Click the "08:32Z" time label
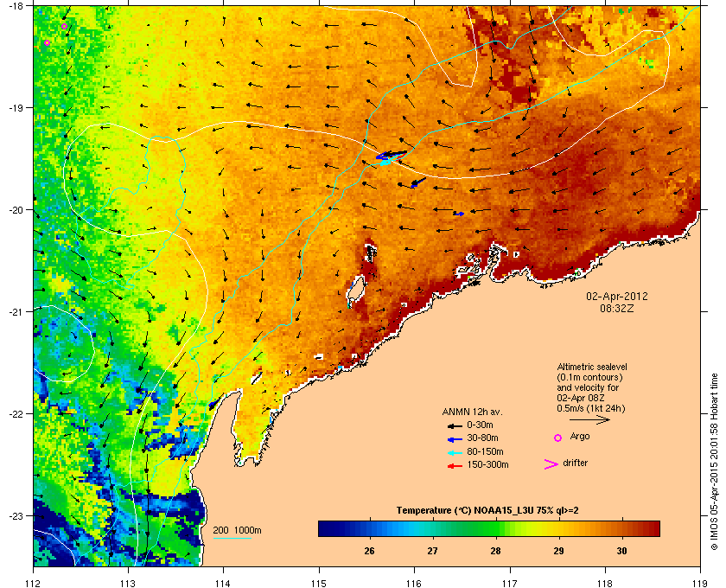 [x=617, y=308]
